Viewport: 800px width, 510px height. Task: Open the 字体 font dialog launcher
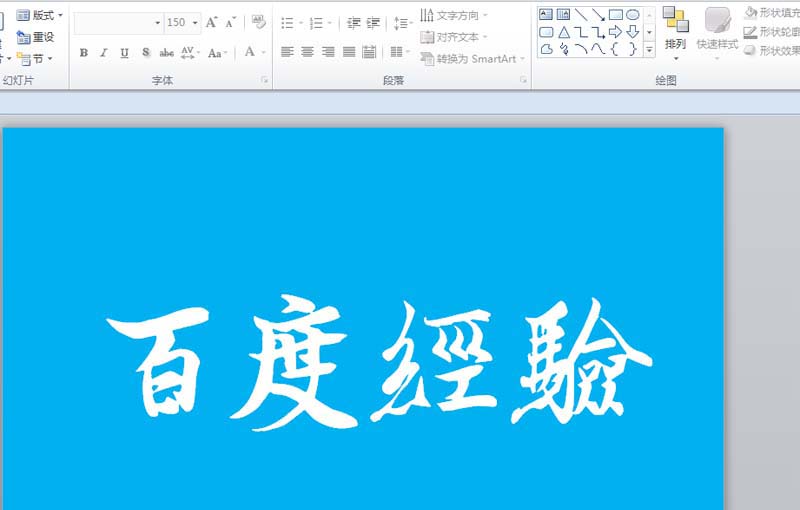(x=264, y=80)
